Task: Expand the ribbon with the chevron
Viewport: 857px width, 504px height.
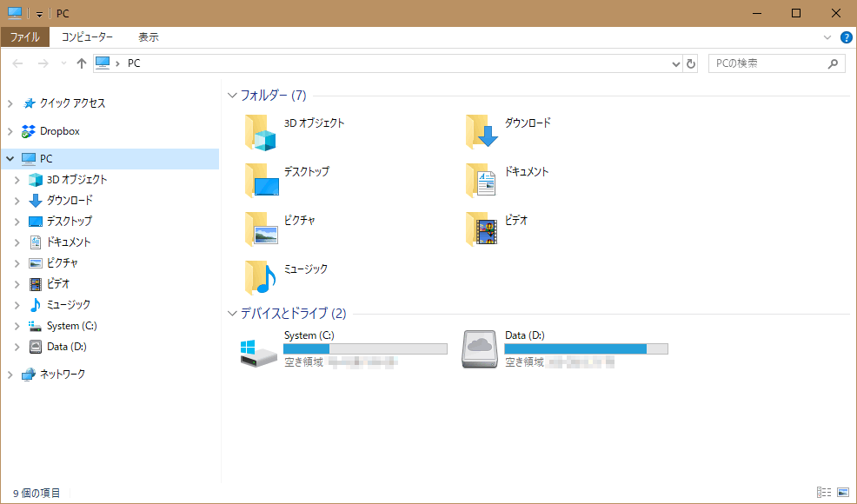Action: tap(827, 37)
